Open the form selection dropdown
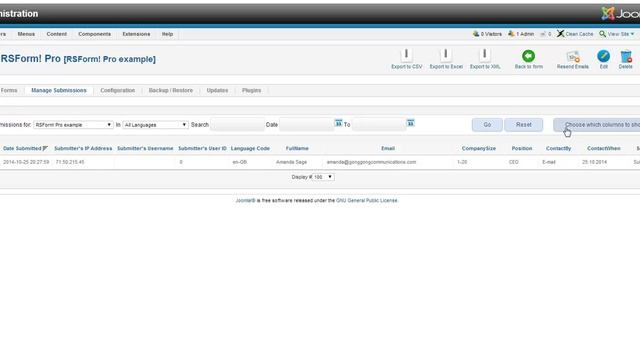The width and height of the screenshot is (640, 360). [x=73, y=124]
